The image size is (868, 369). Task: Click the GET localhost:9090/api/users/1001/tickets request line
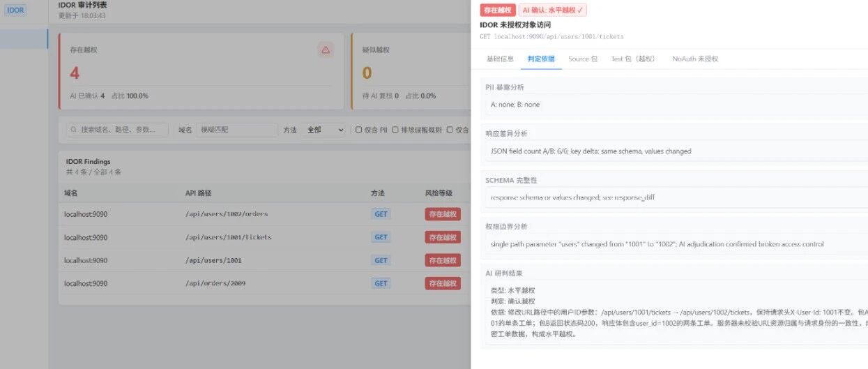[551, 36]
